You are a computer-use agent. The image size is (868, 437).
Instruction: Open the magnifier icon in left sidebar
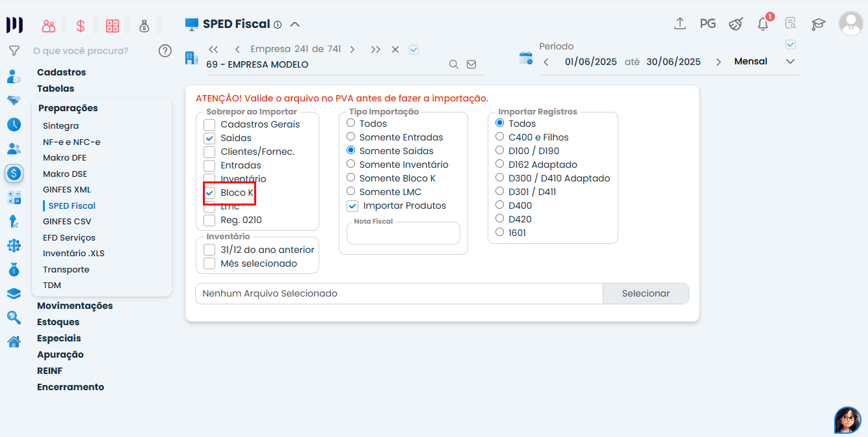[14, 317]
